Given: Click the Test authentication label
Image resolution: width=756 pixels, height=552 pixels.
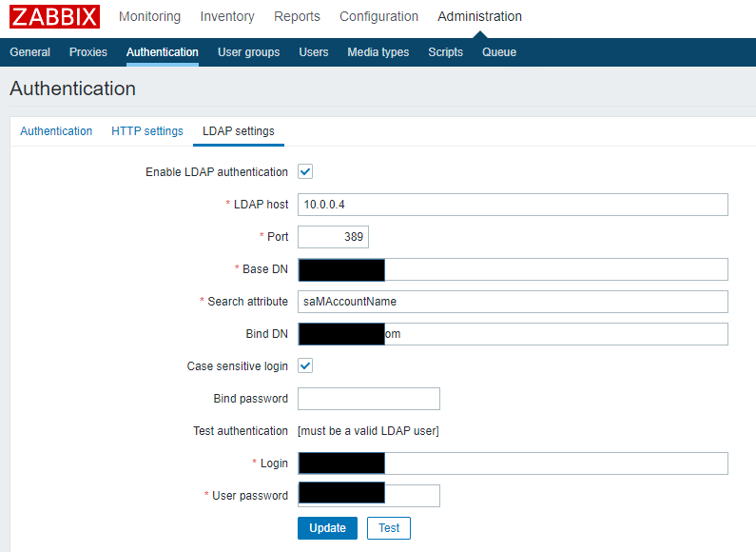Looking at the screenshot, I should (x=240, y=431).
